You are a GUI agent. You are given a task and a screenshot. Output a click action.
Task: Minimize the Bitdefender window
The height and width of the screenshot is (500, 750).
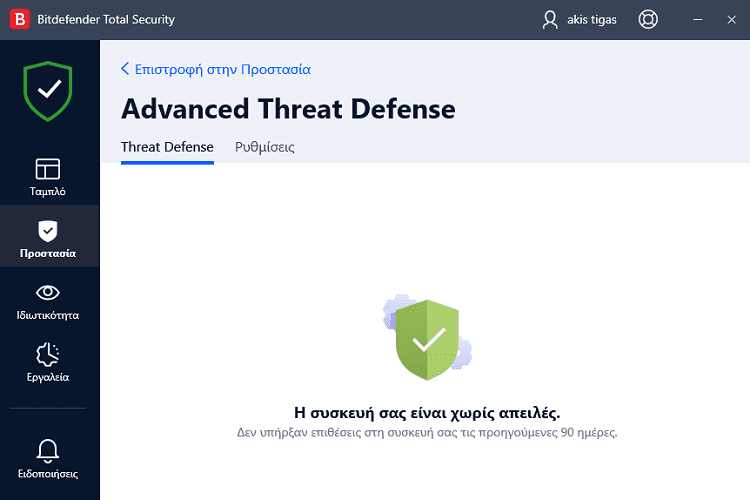point(698,20)
